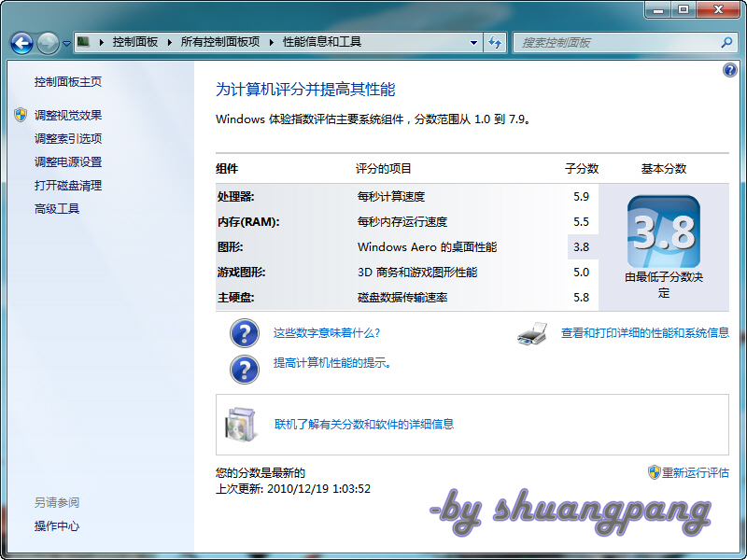Click the 处理器 subscore 5.9 cell
The height and width of the screenshot is (560, 747).
(581, 197)
